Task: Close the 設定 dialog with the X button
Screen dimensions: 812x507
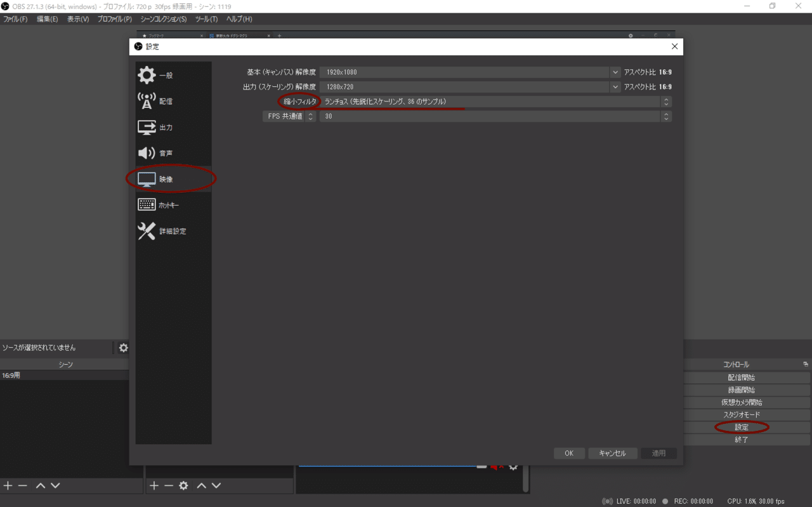Action: (x=674, y=46)
